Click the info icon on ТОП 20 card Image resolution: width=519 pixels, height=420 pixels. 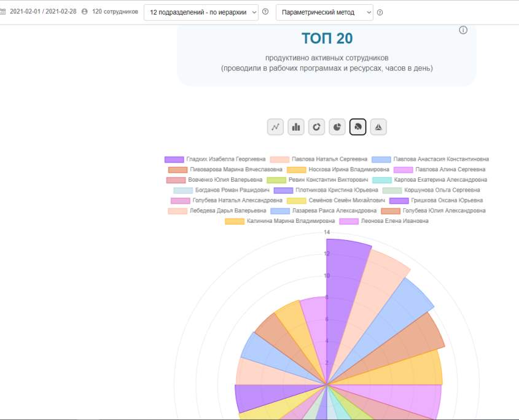(x=463, y=30)
